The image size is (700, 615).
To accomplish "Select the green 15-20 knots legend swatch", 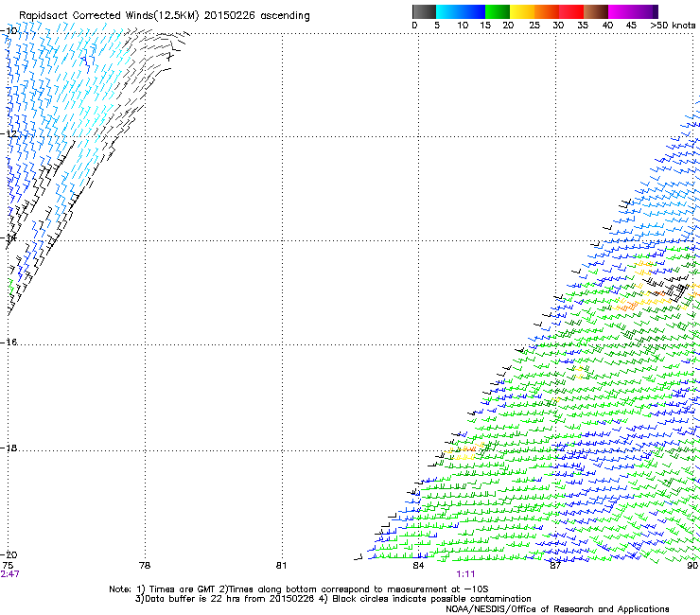I will 498,11.
